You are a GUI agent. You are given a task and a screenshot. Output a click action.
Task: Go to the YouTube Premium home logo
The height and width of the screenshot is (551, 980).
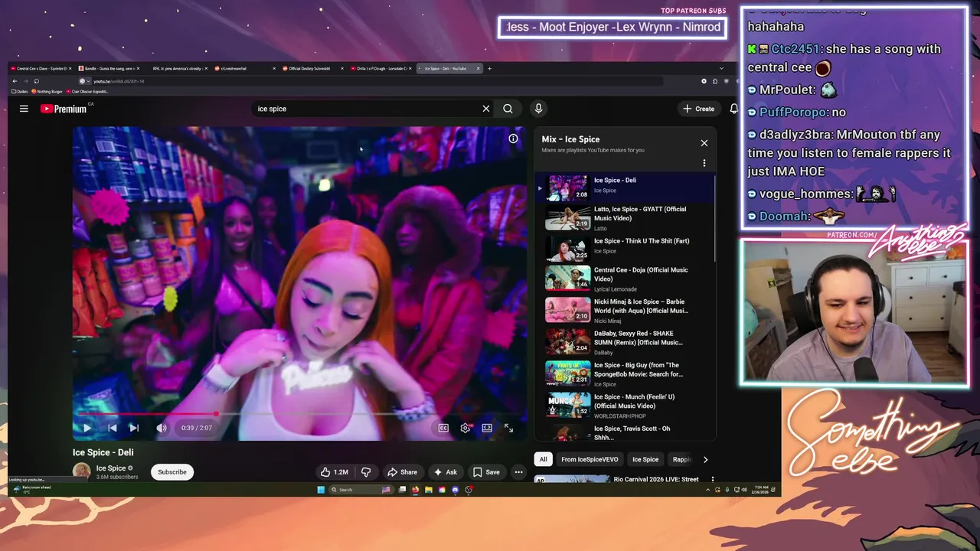coord(64,109)
